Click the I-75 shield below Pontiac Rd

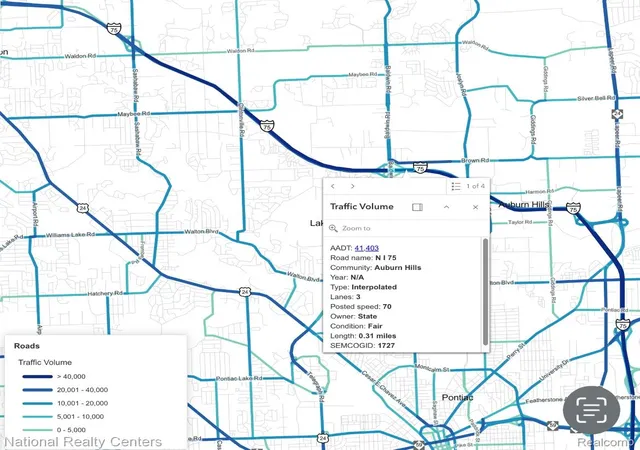pos(623,325)
